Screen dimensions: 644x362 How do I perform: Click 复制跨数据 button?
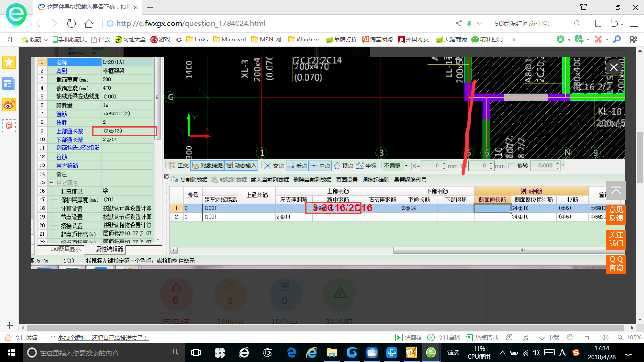190,180
